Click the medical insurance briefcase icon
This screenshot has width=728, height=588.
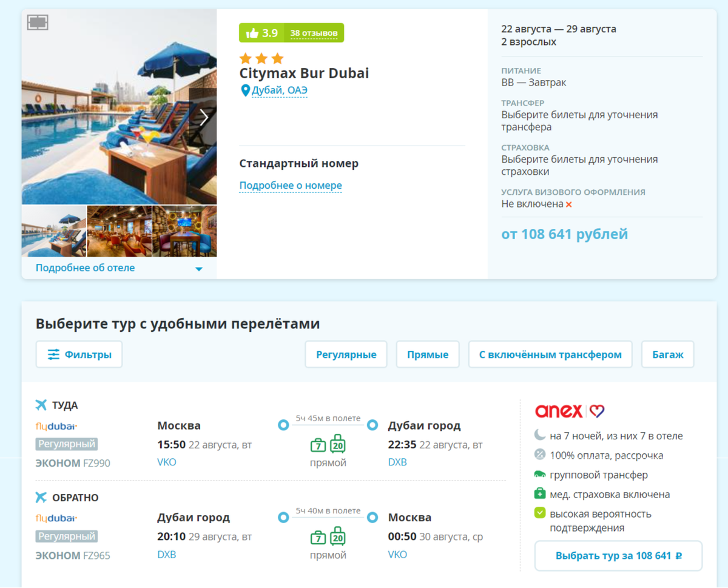click(540, 493)
